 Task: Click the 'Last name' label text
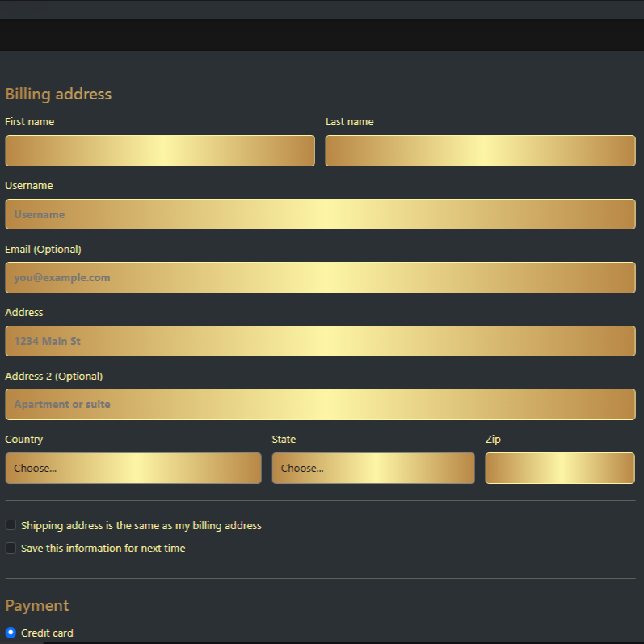349,122
